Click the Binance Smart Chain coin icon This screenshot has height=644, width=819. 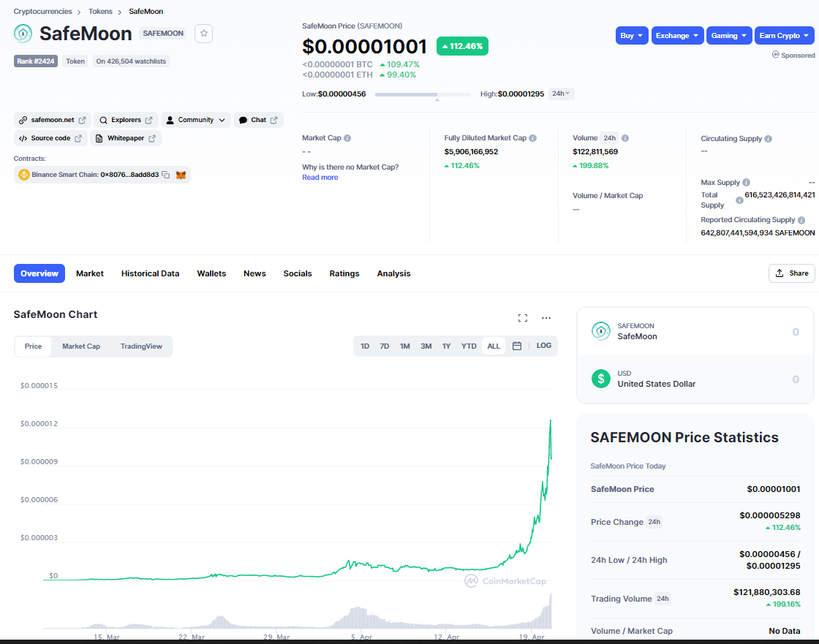click(23, 175)
